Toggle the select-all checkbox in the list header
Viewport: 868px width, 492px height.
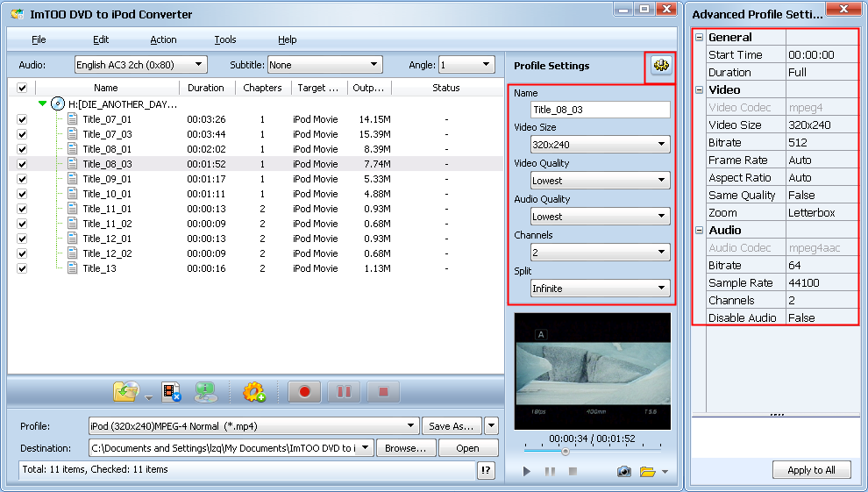point(22,88)
